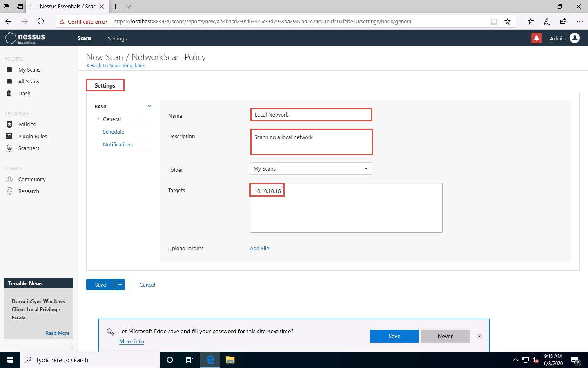The height and width of the screenshot is (368, 588).
Task: Open the Settings top menu
Action: point(117,38)
